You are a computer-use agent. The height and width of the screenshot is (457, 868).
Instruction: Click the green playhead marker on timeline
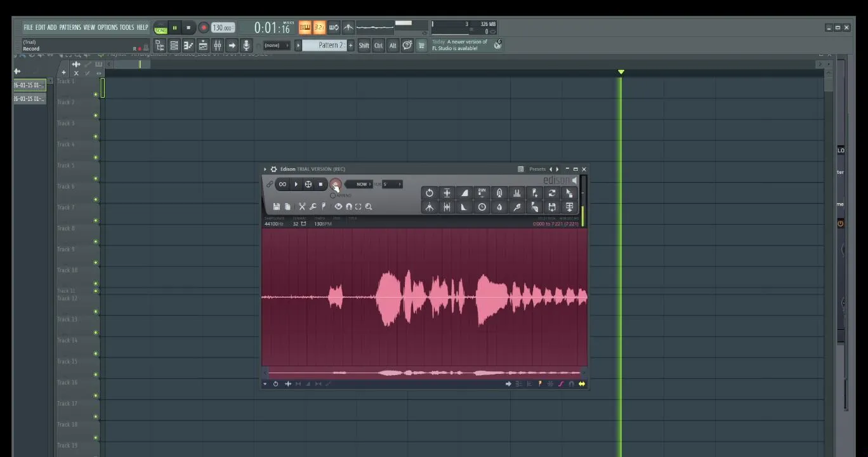pos(621,72)
